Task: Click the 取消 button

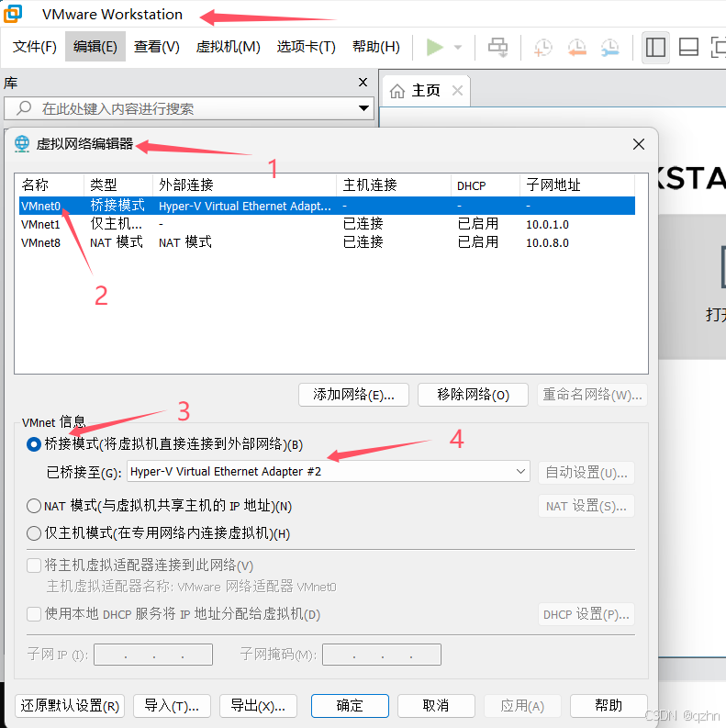Action: (x=436, y=706)
